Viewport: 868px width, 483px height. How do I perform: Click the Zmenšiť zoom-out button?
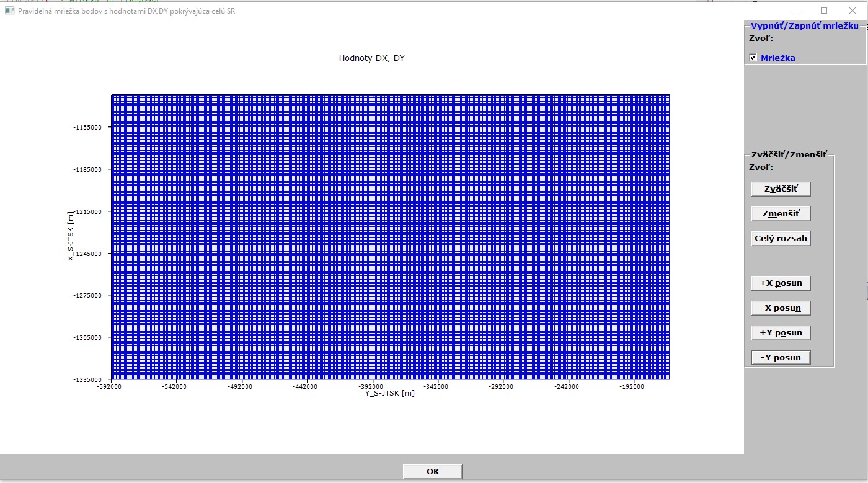click(x=781, y=214)
